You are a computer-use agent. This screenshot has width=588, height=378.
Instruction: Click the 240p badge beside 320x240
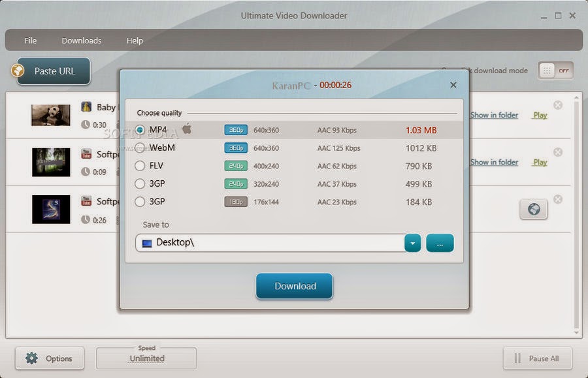tap(236, 183)
